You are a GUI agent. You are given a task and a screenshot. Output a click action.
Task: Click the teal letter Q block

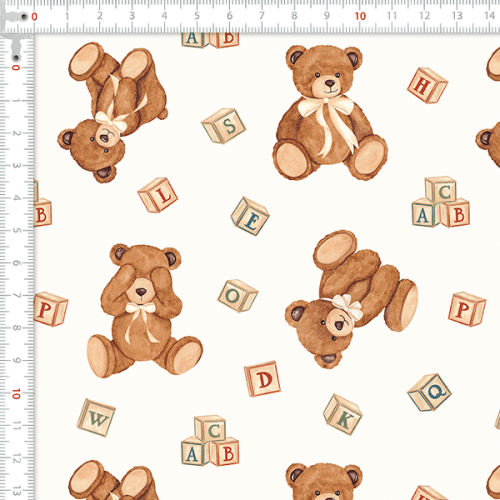pos(429,392)
